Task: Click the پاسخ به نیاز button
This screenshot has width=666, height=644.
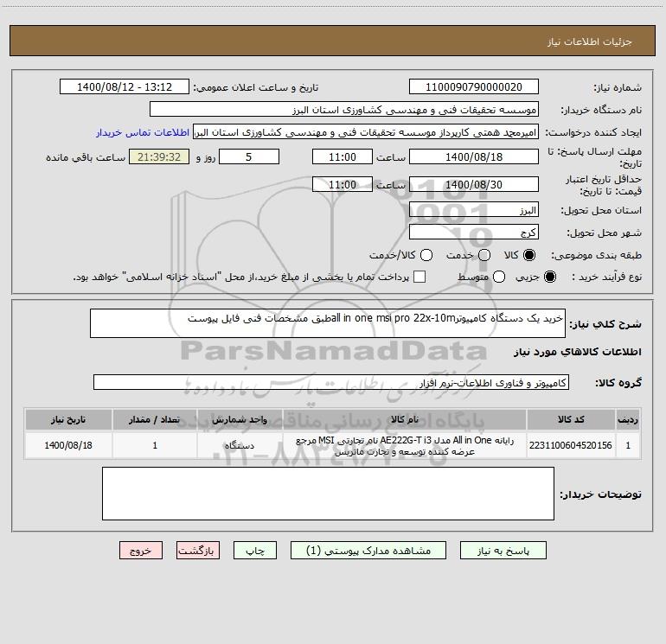Action: 503,550
